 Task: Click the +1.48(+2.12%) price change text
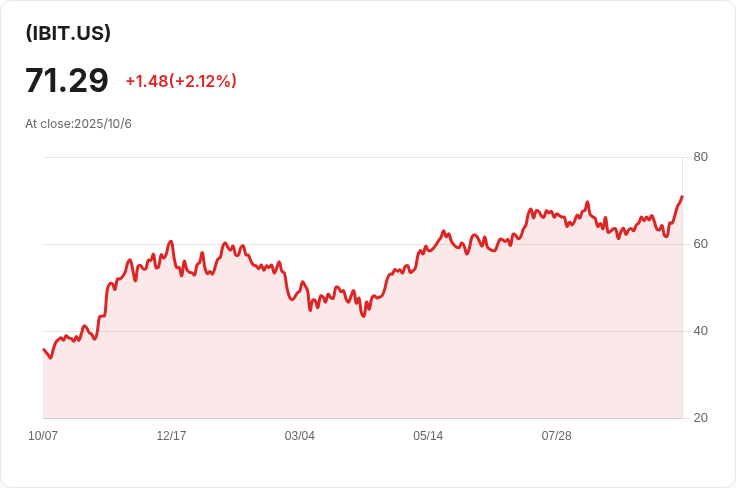coord(181,81)
